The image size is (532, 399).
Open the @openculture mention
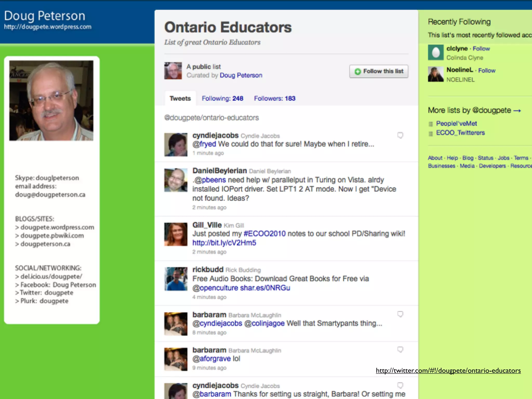click(x=215, y=288)
